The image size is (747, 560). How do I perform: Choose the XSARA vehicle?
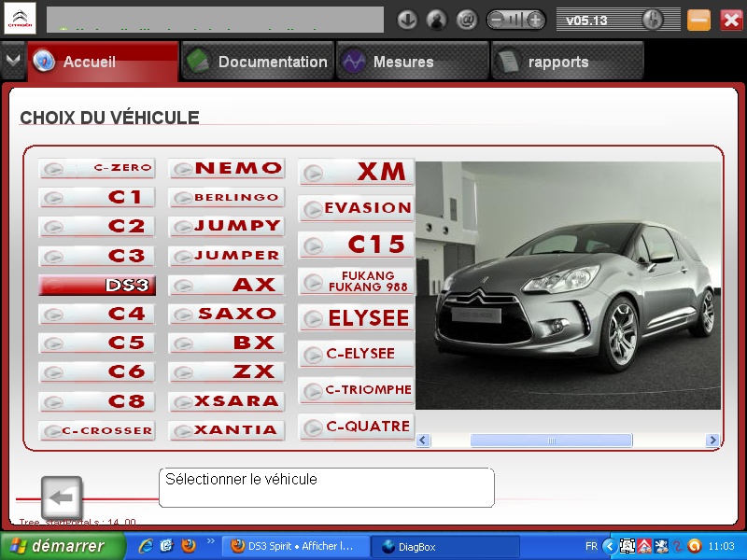227,401
